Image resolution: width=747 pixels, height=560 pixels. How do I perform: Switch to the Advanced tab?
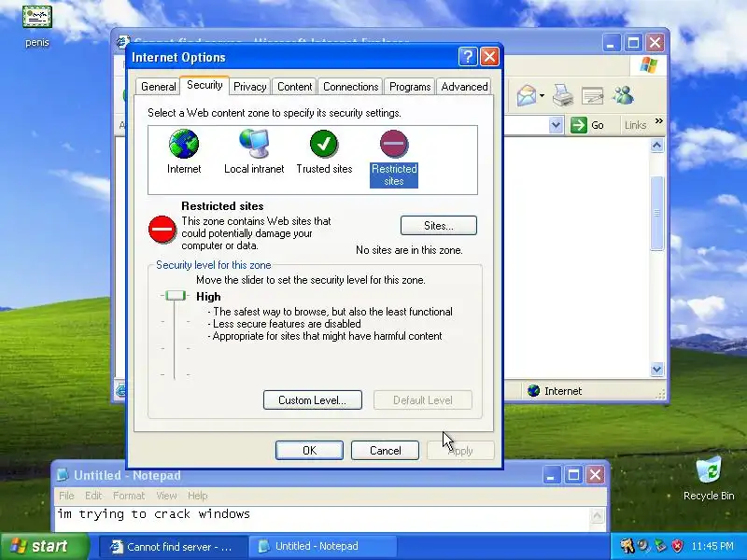(464, 87)
